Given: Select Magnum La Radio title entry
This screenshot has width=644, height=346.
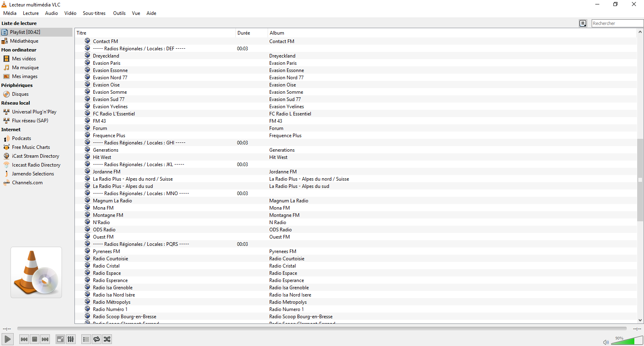Looking at the screenshot, I should tap(112, 201).
